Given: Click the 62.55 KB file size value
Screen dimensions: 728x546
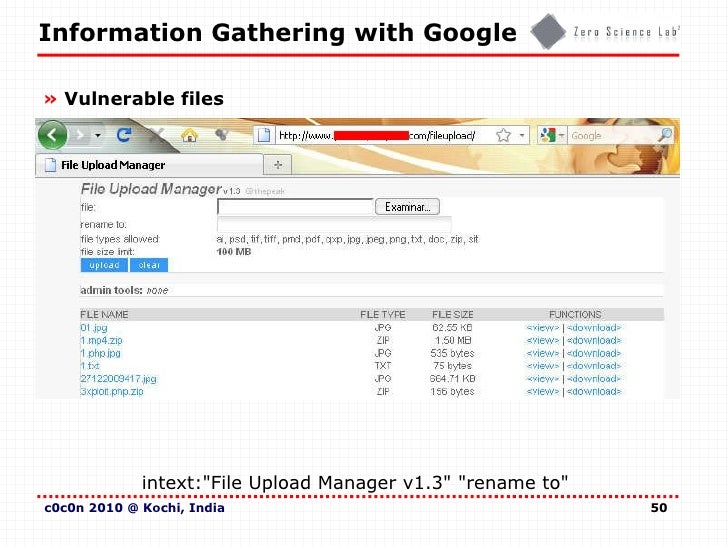Looking at the screenshot, I should tap(452, 328).
